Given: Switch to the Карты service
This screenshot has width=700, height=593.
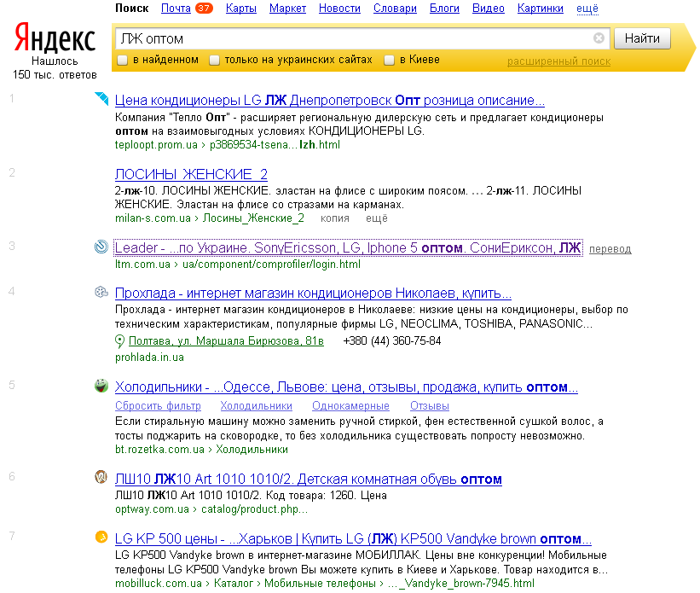Looking at the screenshot, I should (241, 9).
